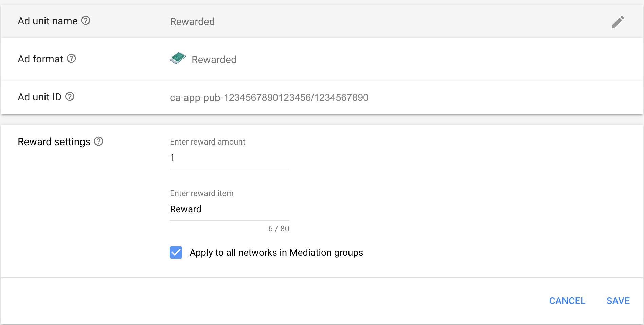
Task: Click the reward amount field
Action: click(230, 158)
